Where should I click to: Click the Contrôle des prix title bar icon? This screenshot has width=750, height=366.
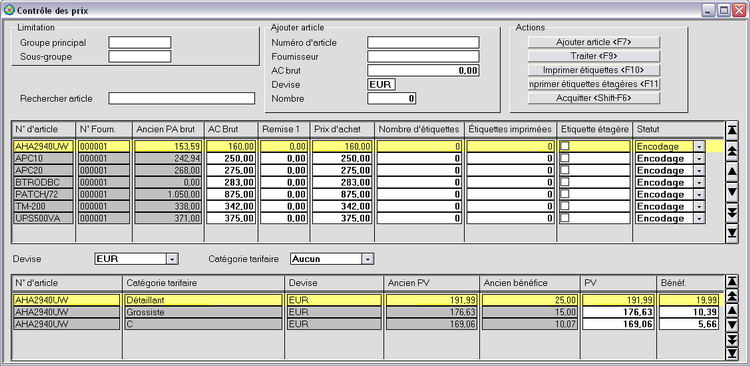(x=9, y=10)
